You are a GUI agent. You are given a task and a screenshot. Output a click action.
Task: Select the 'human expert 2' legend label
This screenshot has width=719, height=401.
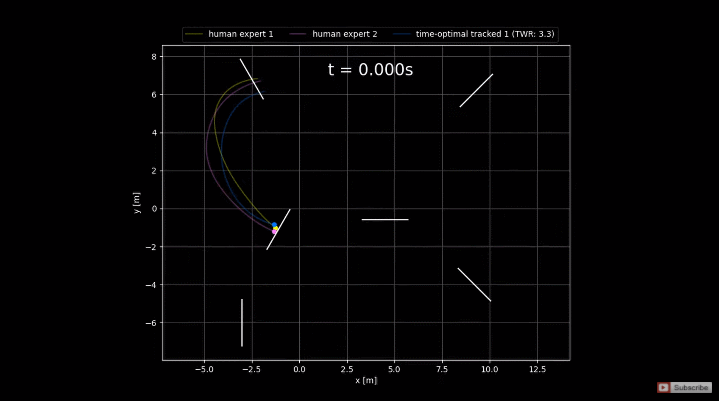(x=345, y=34)
